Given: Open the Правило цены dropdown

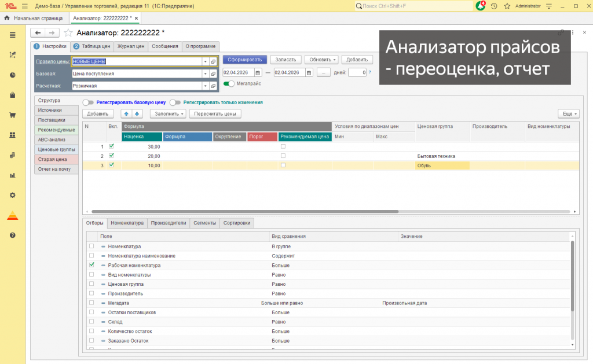Looking at the screenshot, I should 205,60.
